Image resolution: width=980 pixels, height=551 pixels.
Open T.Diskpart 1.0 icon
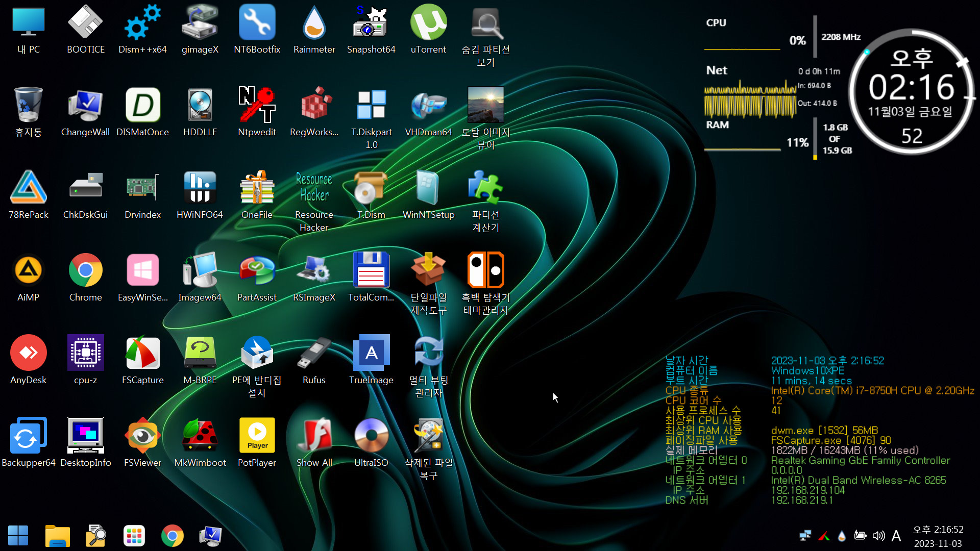point(372,118)
